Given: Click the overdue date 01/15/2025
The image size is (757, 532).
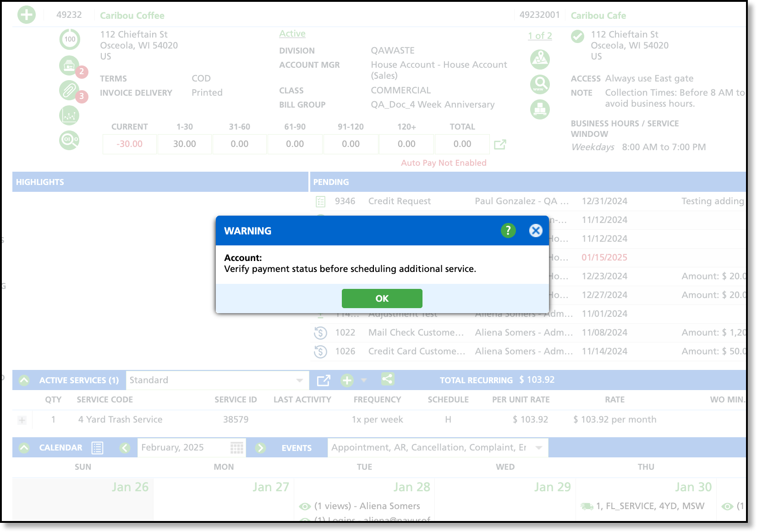Looking at the screenshot, I should tap(604, 258).
